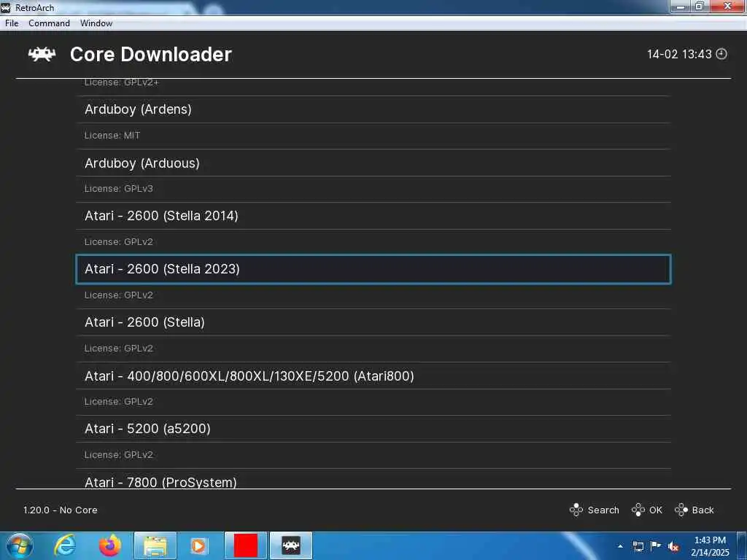The height and width of the screenshot is (560, 747).
Task: Open the Window menu
Action: pos(96,23)
